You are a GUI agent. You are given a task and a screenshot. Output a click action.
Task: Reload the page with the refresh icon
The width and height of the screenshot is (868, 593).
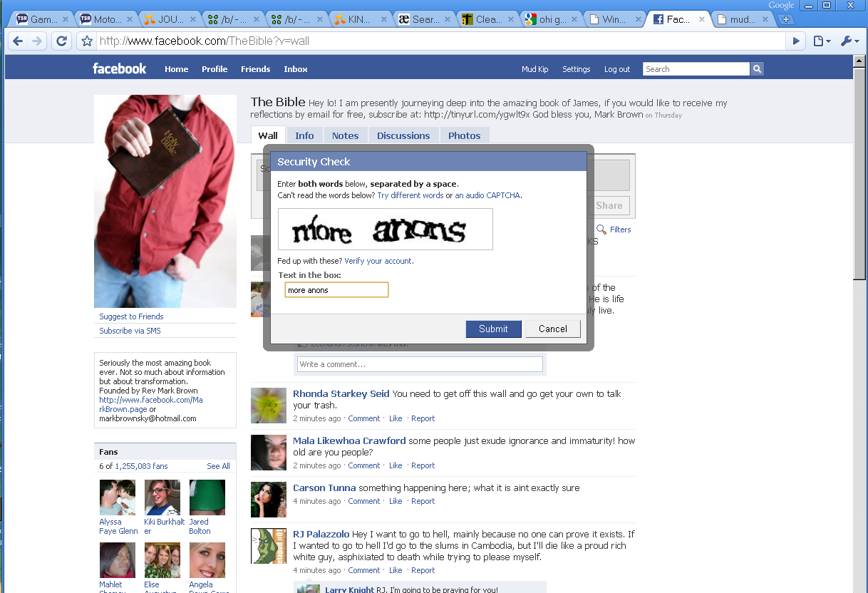coord(61,41)
